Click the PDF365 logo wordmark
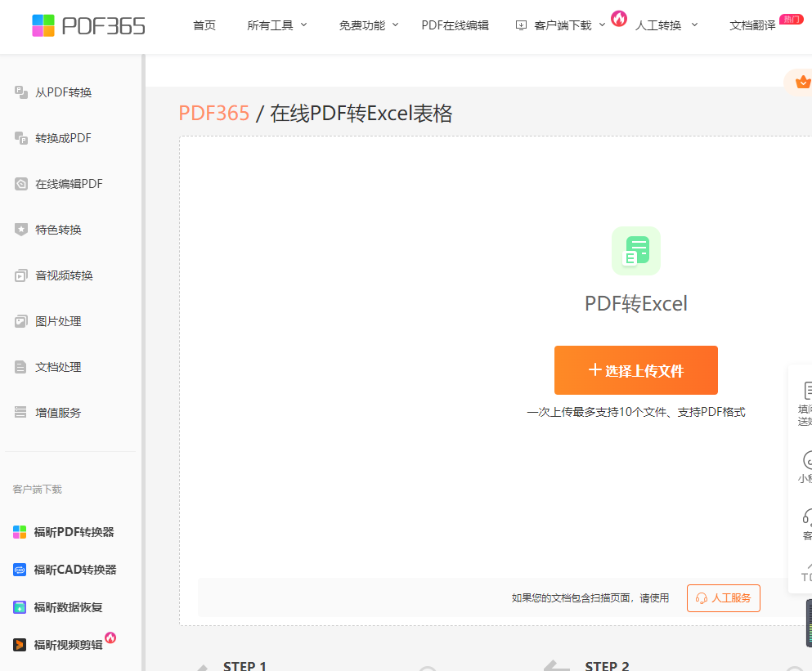Viewport: 812px width, 671px height. click(104, 26)
